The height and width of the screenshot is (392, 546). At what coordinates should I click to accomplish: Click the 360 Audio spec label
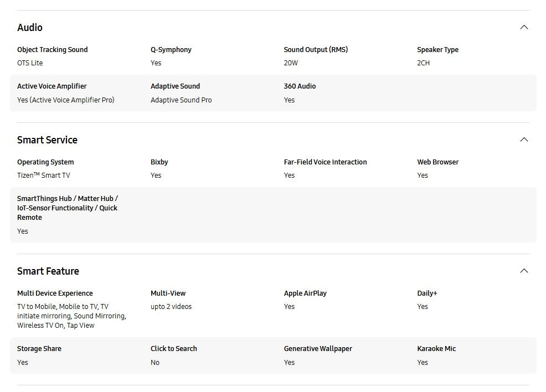pyautogui.click(x=300, y=86)
